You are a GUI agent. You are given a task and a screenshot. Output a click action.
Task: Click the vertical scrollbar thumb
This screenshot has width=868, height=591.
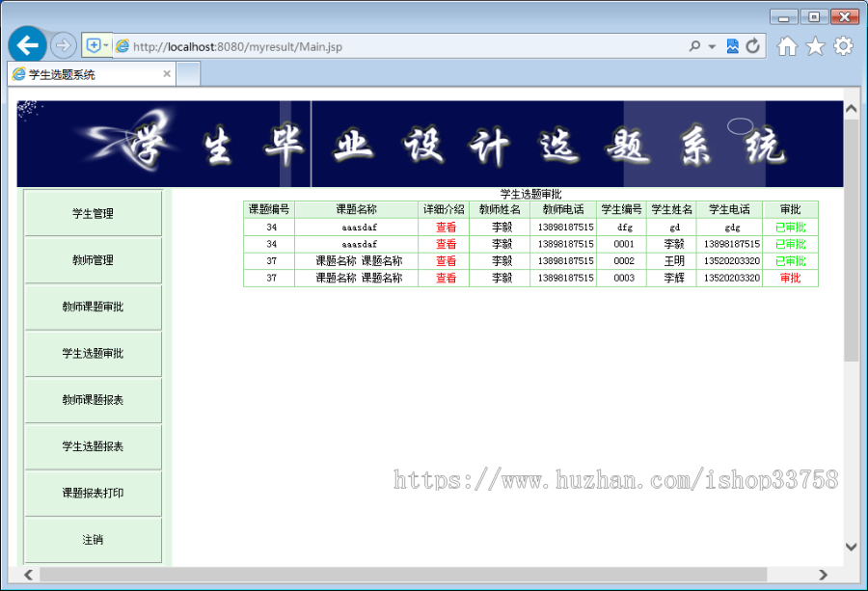point(852,240)
